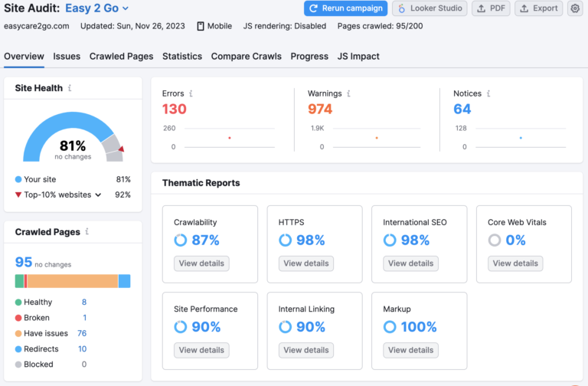Go to the Compare Crawls tab
Screen dimensions: 588x386
[246, 56]
